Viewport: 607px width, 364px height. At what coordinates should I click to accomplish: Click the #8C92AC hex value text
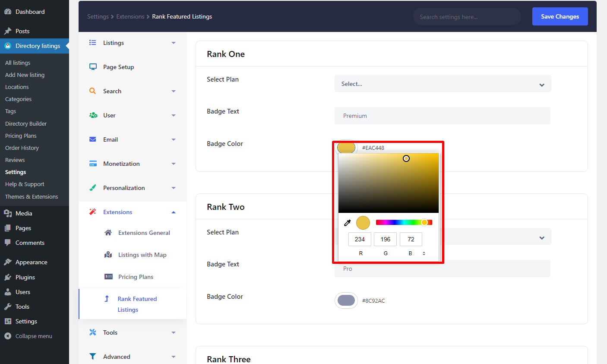(373, 301)
